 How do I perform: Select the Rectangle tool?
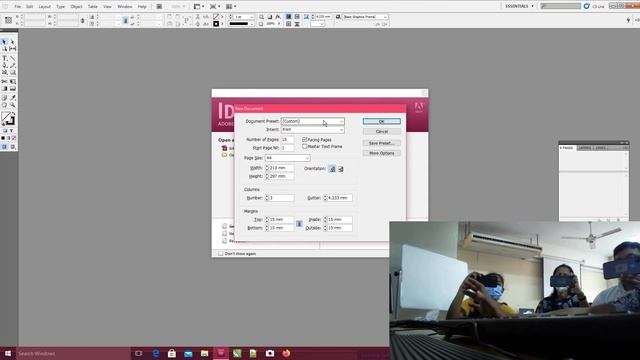pyautogui.click(x=12, y=72)
